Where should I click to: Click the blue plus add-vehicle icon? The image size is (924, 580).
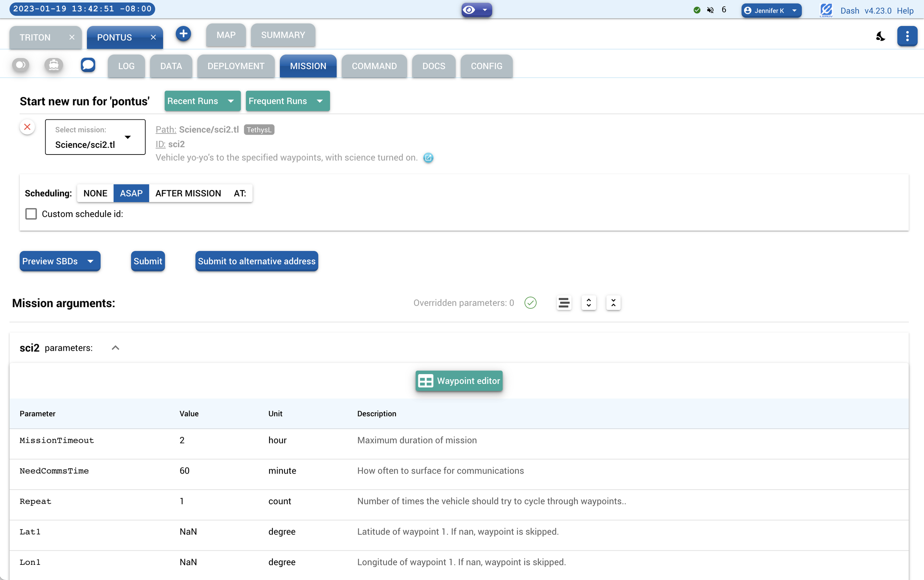[x=183, y=34]
